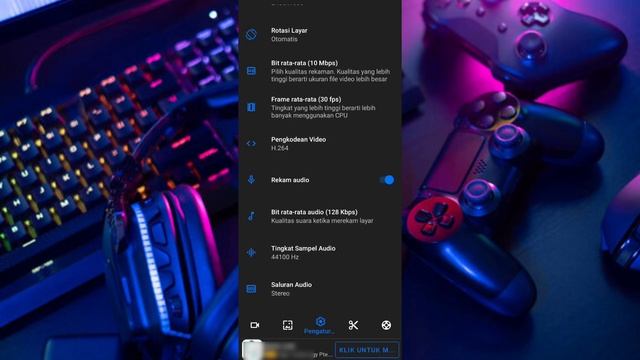Open the last bottom-bar tab icon
This screenshot has height=360, width=640.
tap(386, 325)
